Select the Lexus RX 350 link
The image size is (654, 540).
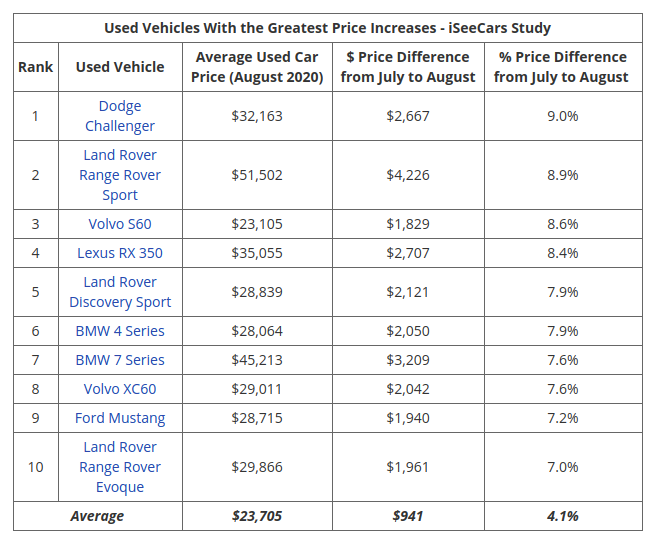120,253
